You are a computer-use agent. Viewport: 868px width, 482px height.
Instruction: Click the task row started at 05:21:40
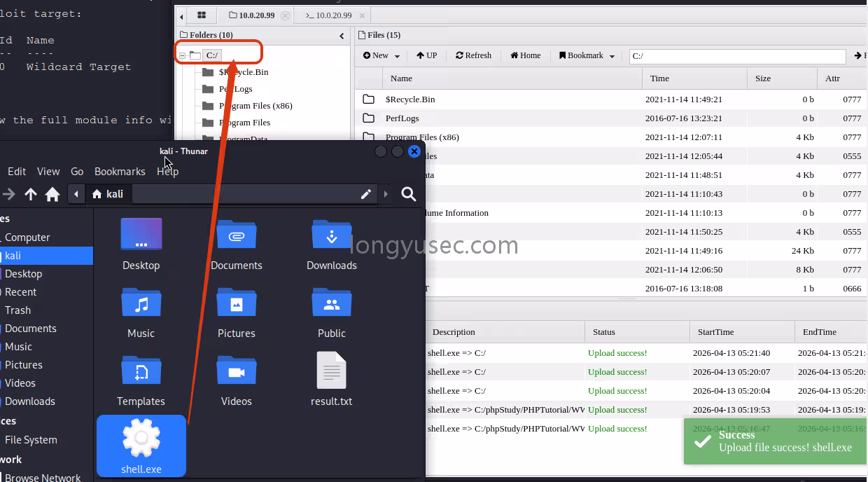click(x=645, y=353)
